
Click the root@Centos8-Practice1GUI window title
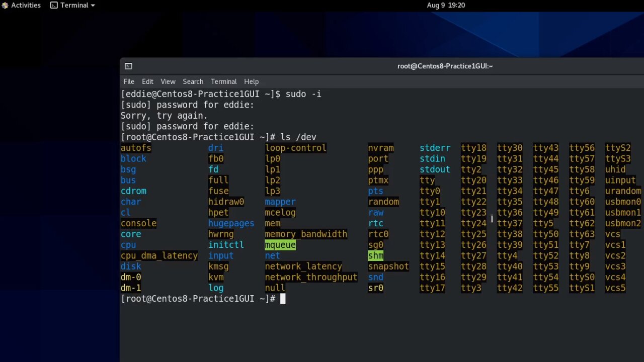point(445,66)
